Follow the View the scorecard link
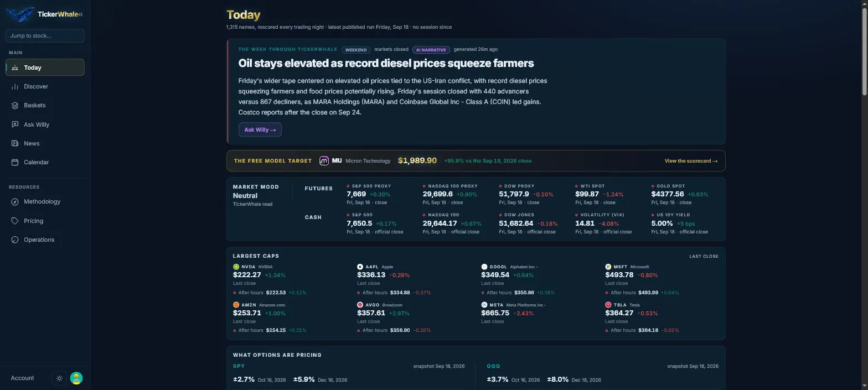 click(691, 161)
